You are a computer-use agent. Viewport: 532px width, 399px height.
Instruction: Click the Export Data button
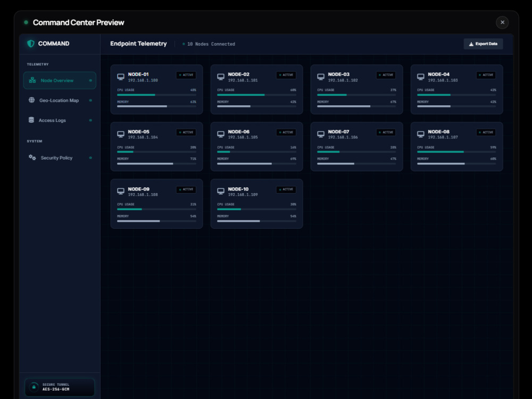tap(483, 44)
